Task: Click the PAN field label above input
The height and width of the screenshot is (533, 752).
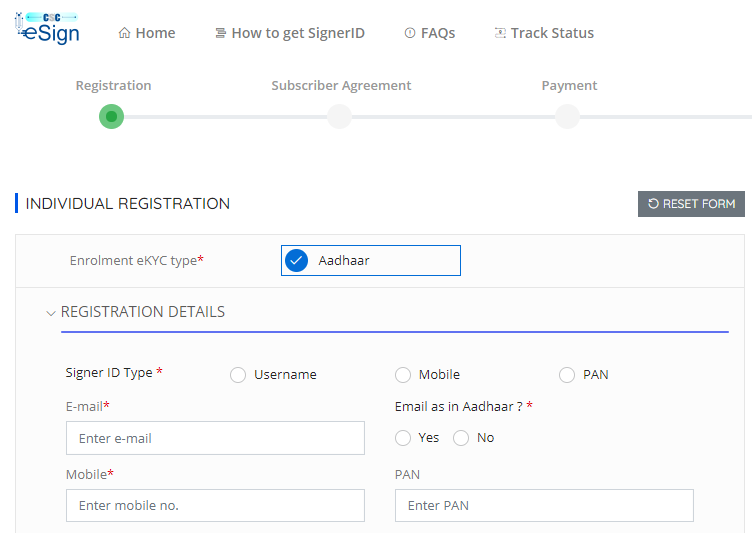Action: point(407,474)
